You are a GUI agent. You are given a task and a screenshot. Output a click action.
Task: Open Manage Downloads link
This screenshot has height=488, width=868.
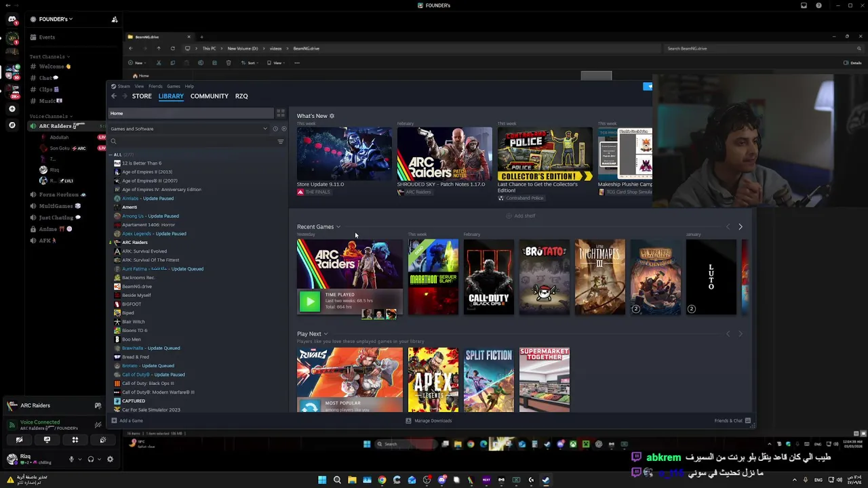pyautogui.click(x=429, y=421)
